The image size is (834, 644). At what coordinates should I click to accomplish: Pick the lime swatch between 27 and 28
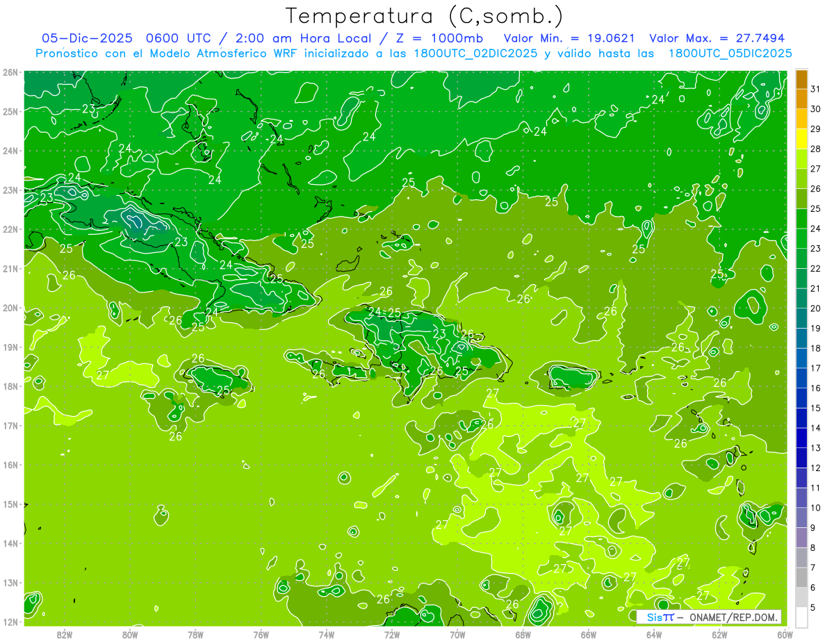click(x=801, y=158)
